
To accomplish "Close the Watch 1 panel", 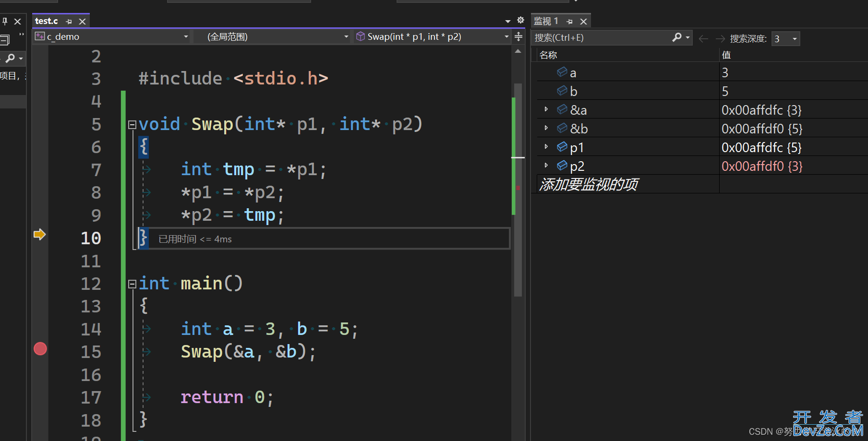I will (x=583, y=22).
